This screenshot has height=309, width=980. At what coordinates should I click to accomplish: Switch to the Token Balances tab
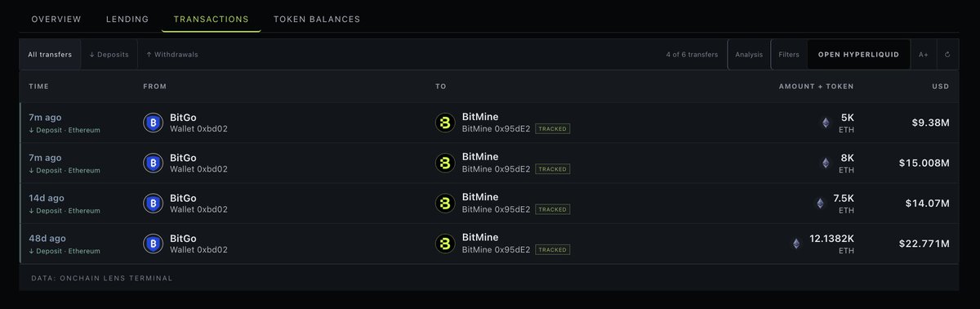pos(317,19)
